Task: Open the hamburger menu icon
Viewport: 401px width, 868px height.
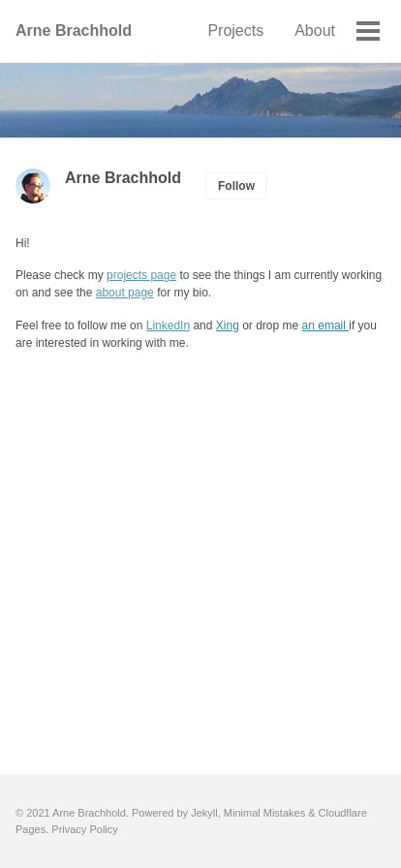Action: tap(368, 31)
